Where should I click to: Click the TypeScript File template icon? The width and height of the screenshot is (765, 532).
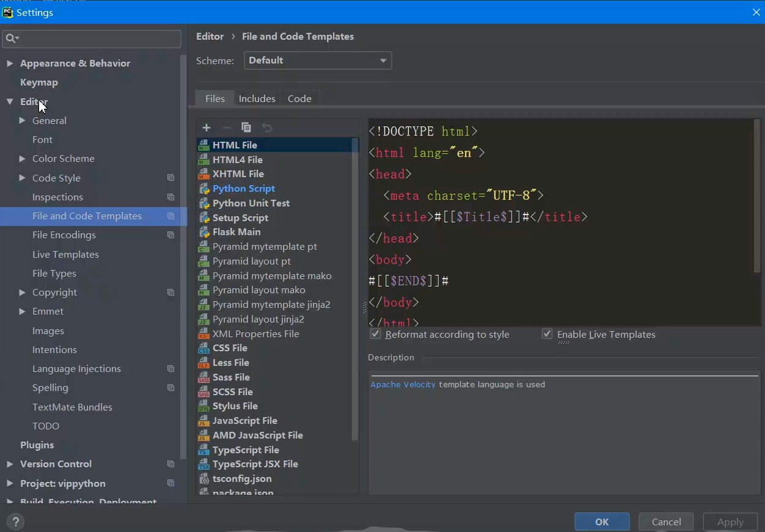(x=204, y=450)
